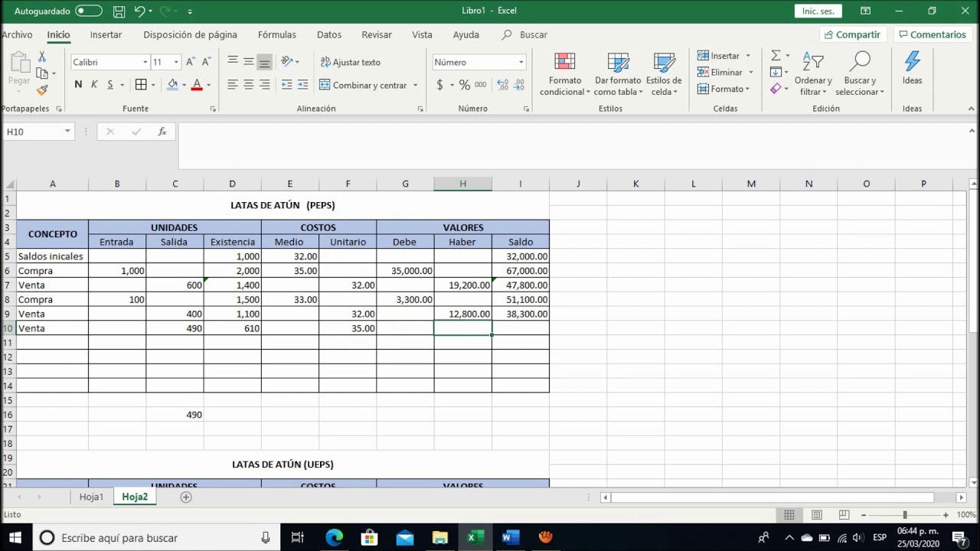Image resolution: width=980 pixels, height=551 pixels.
Task: Apply the red Font color button
Action: [197, 85]
